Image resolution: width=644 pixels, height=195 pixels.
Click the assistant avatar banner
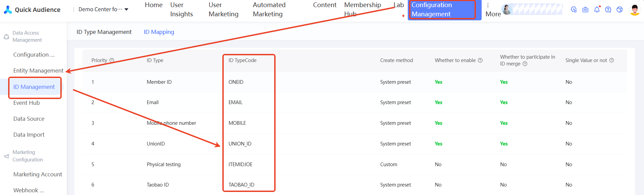(x=532, y=9)
